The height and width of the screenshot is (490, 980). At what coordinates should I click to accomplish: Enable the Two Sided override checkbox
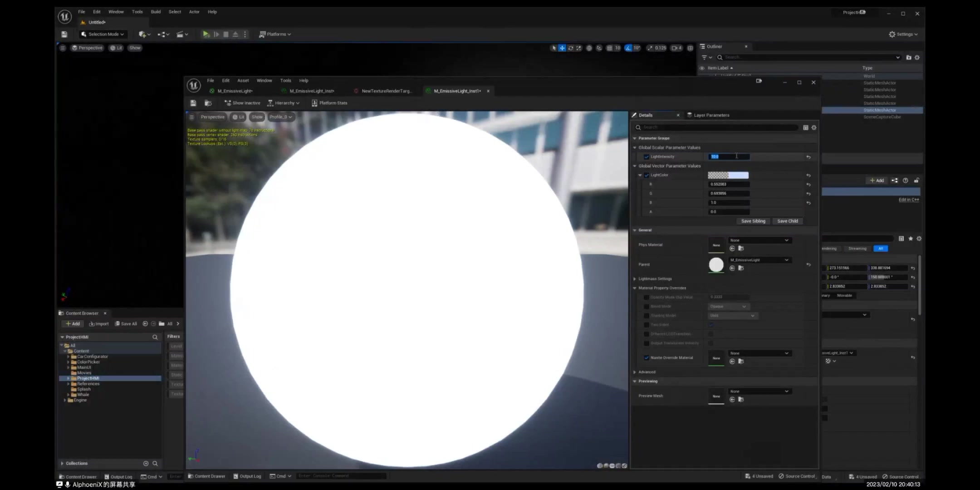pyautogui.click(x=647, y=325)
